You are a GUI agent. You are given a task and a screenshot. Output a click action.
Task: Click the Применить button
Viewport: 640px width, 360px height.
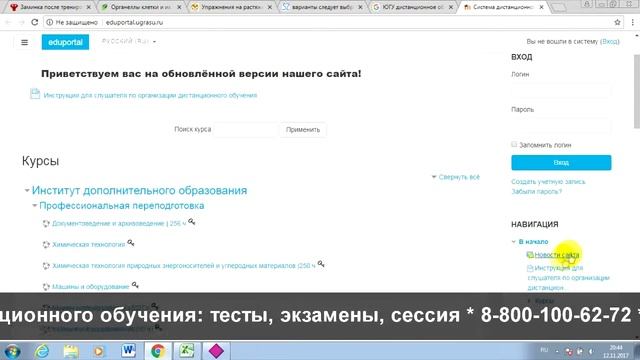pos(303,130)
